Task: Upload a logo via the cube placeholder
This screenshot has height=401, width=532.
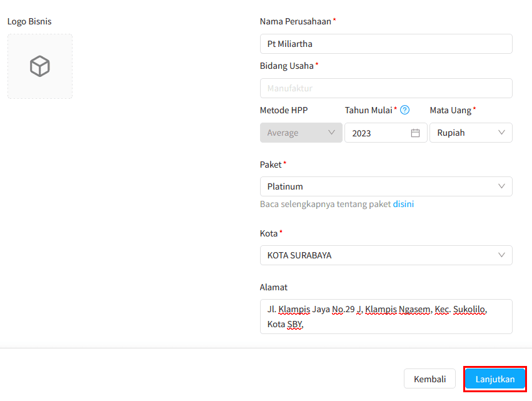Action: click(x=40, y=66)
